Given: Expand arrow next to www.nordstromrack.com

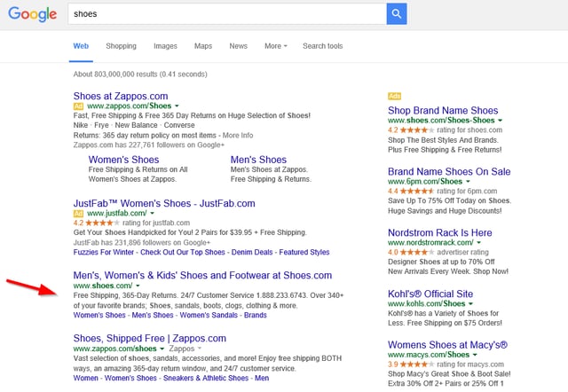Looking at the screenshot, I should (x=479, y=243).
